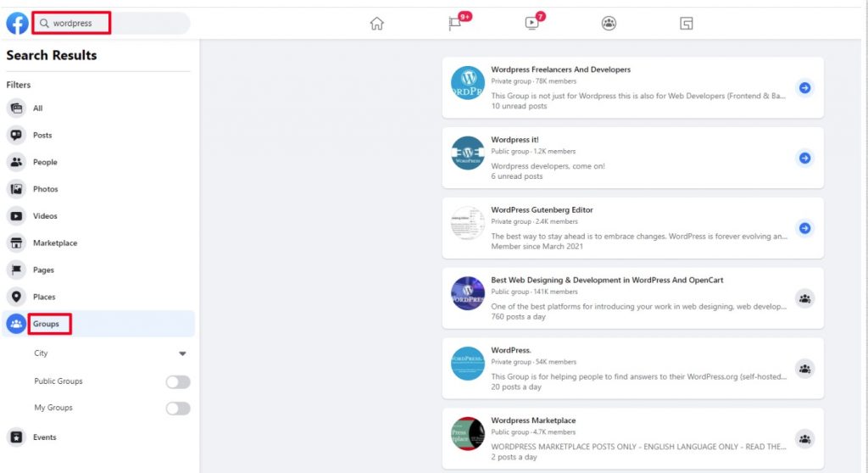Toggle the Public Groups switch

coord(178,381)
